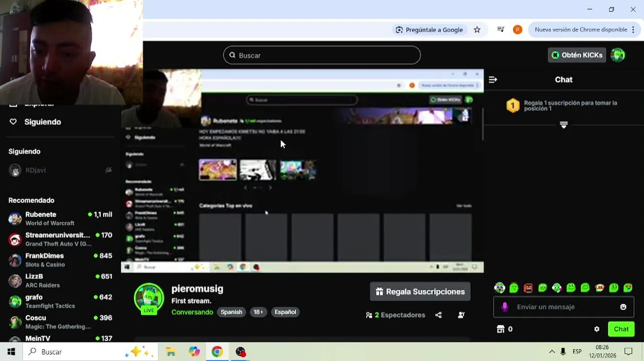Click the gold position 1 badge
The height and width of the screenshot is (361, 644).
(513, 105)
